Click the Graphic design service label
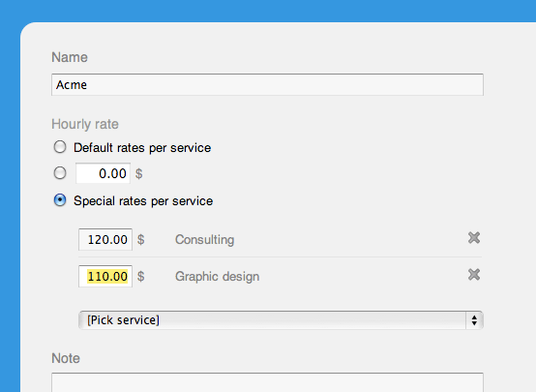The width and height of the screenshot is (536, 392). (x=217, y=277)
